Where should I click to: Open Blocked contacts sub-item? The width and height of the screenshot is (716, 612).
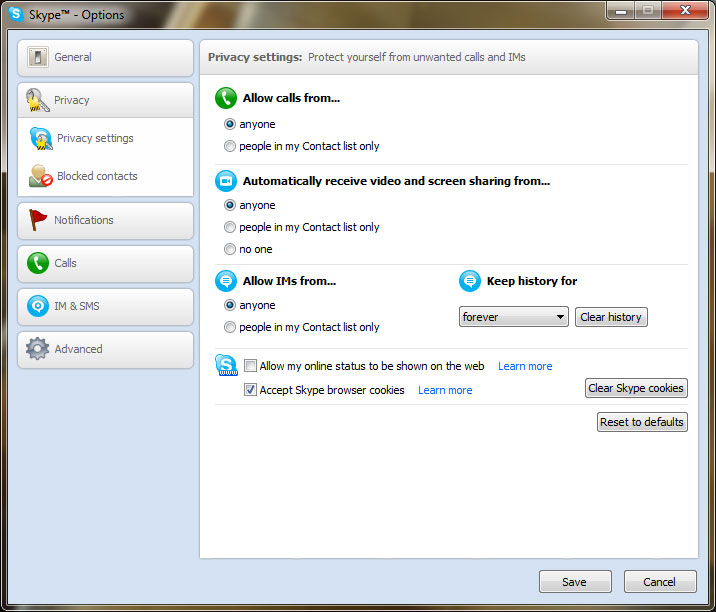coord(97,176)
